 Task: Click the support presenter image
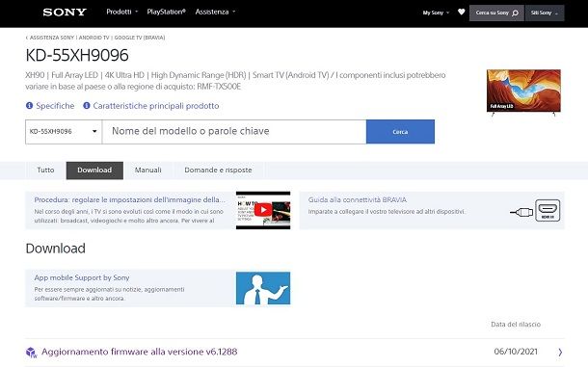[263, 288]
